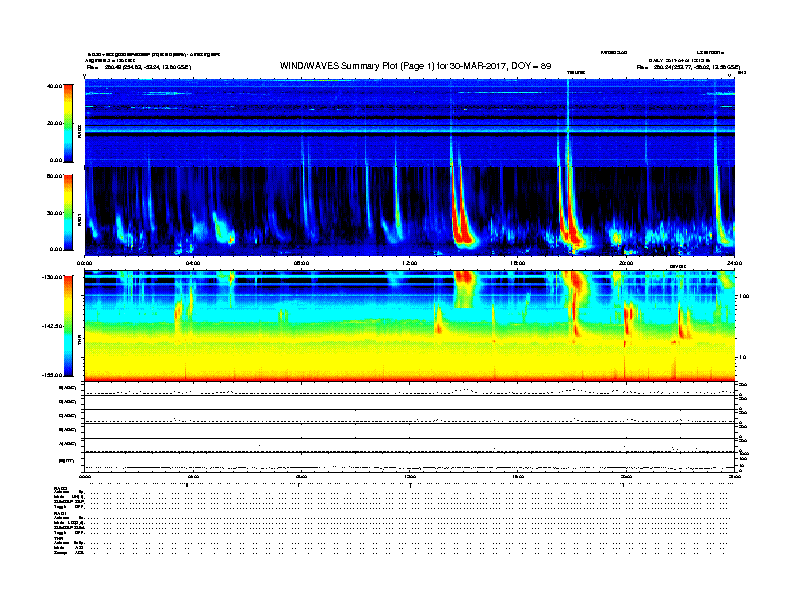
Task: Click 24:00 tick label under RAD1 spectrogram
Action: click(734, 263)
